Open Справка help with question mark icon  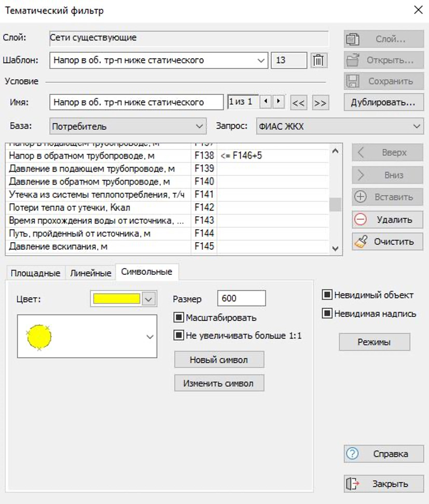tap(383, 454)
